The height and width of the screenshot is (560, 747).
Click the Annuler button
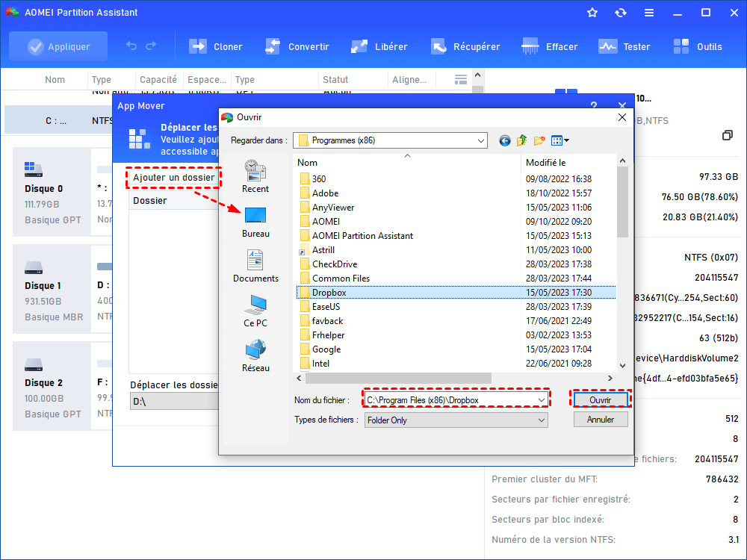601,420
